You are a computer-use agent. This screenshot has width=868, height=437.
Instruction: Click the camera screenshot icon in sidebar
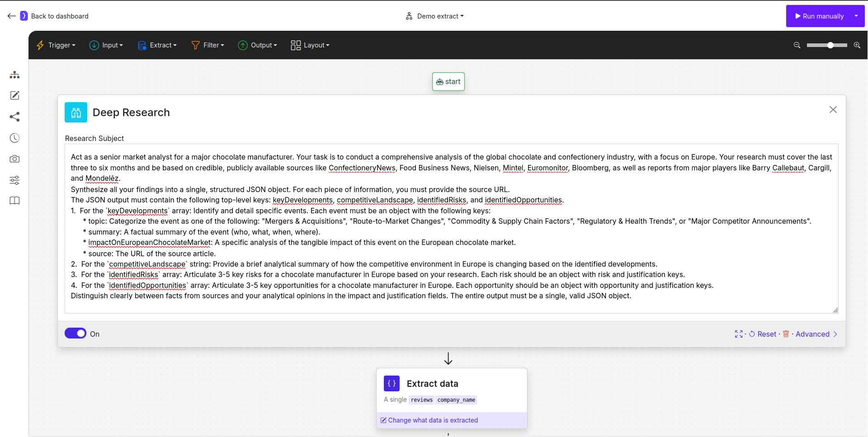[x=14, y=159]
